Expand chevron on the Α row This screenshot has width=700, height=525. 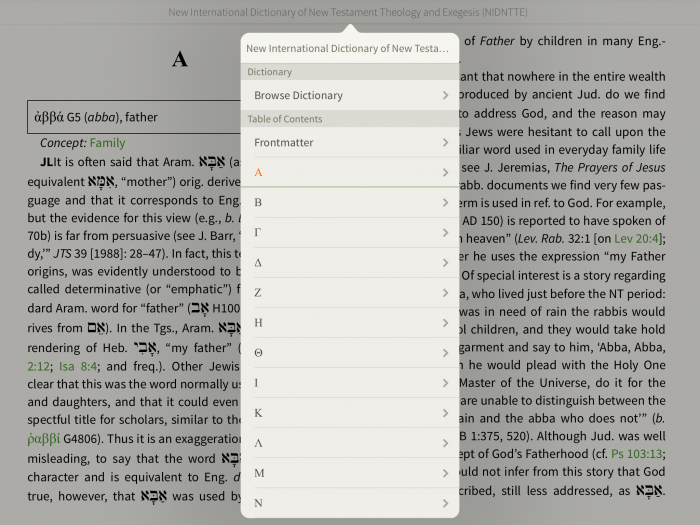point(445,172)
